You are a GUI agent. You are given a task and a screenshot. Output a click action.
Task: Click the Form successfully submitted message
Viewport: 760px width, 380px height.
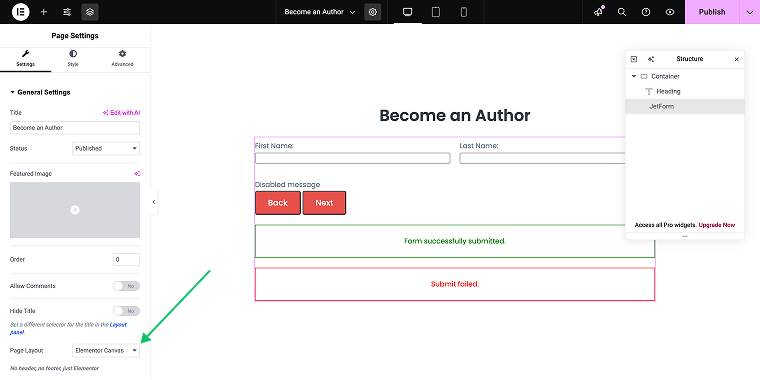pyautogui.click(x=455, y=241)
